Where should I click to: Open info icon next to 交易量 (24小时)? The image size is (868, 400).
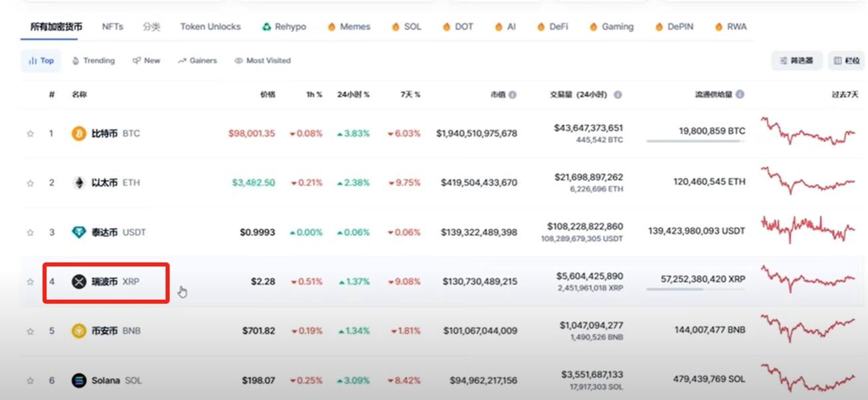[618, 95]
